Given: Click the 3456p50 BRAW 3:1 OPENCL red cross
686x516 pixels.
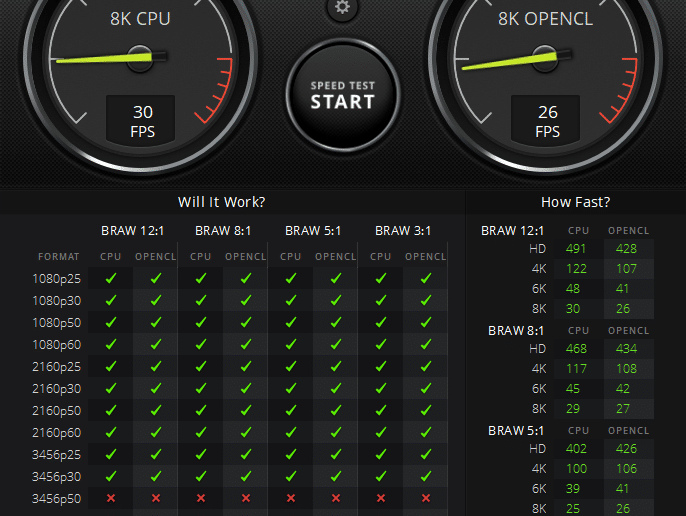Looking at the screenshot, I should (426, 498).
